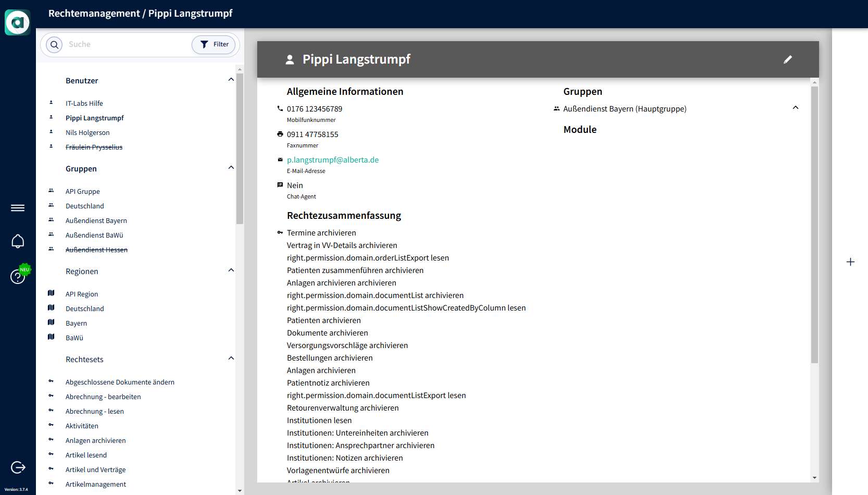
Task: Click the p.langstrumpf@alberta.de email link
Action: (x=333, y=160)
